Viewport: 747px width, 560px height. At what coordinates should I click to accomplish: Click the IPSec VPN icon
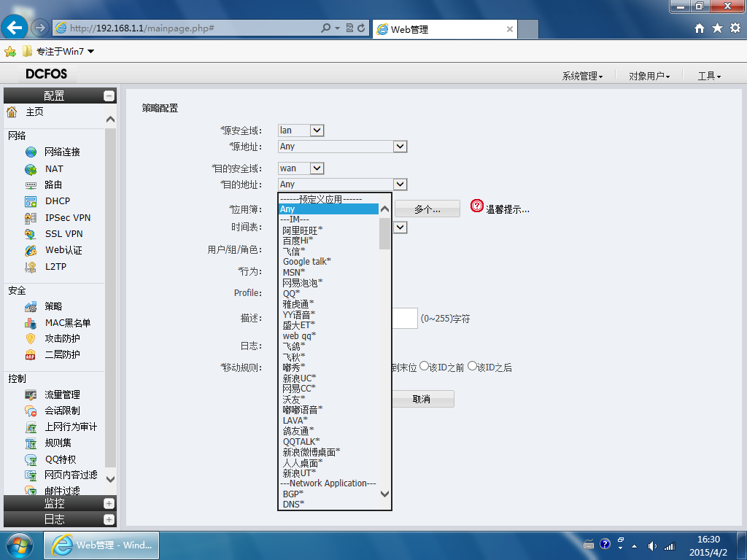click(x=31, y=218)
